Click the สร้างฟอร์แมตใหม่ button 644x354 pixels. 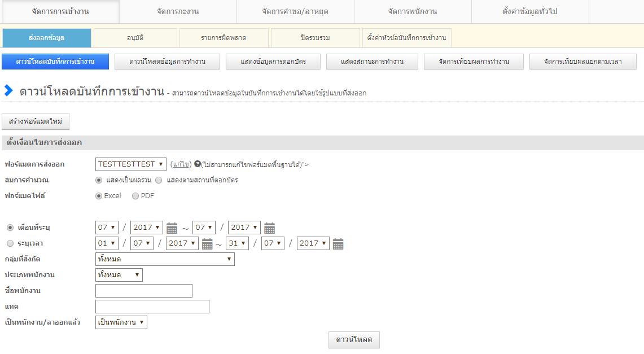pos(36,121)
